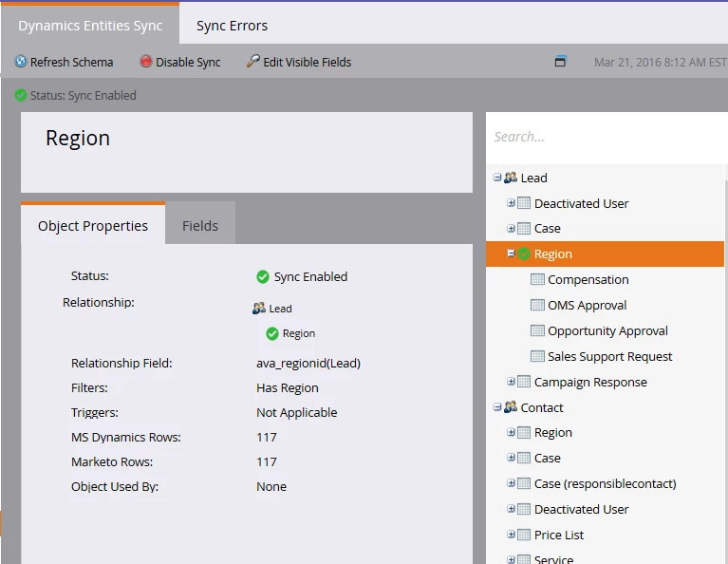
Task: Click the Lead icon in Relationship
Action: coord(259,308)
